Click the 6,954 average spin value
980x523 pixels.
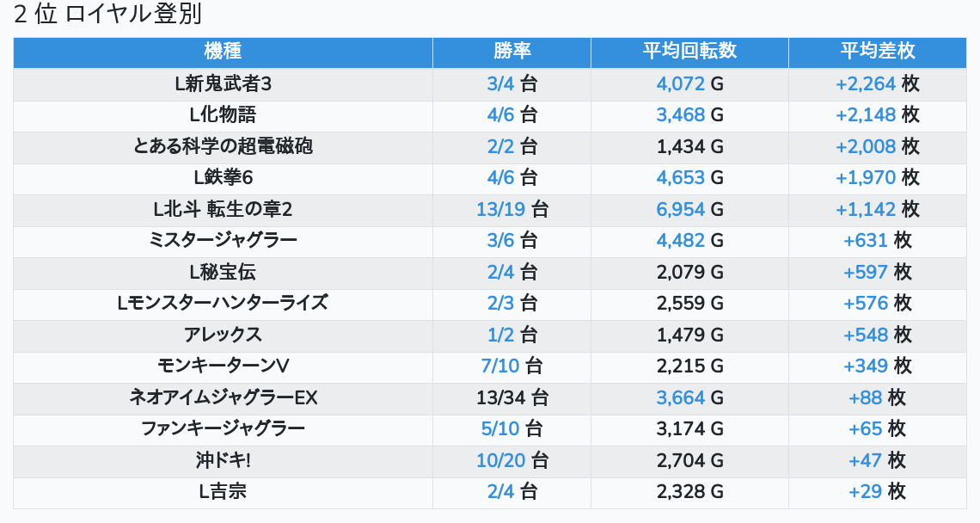click(x=680, y=210)
